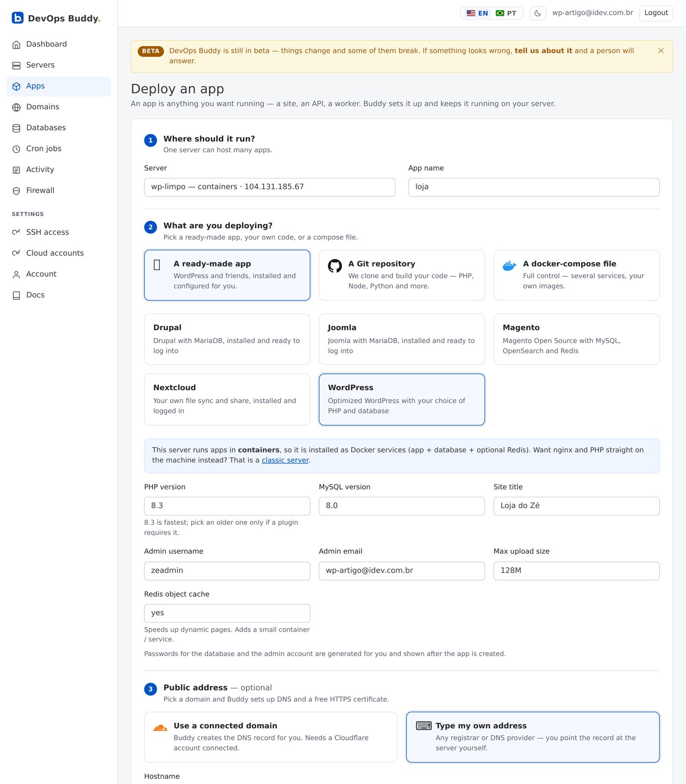This screenshot has height=784, width=686.
Task: Open the Redis object cache dropdown
Action: tap(227, 613)
